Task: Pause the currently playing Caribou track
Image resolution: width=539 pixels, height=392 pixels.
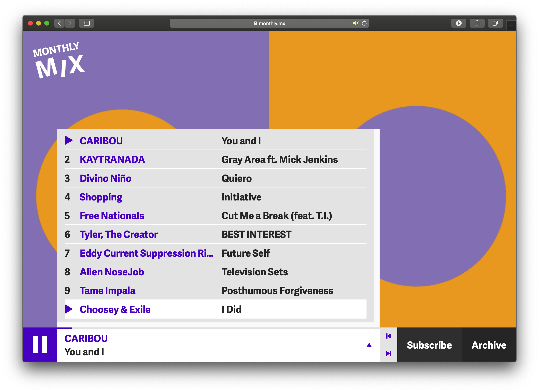Action: (x=40, y=345)
